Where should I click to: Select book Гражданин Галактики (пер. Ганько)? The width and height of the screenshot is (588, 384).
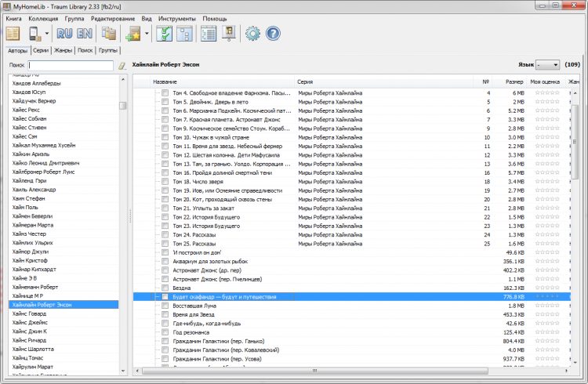(x=218, y=341)
